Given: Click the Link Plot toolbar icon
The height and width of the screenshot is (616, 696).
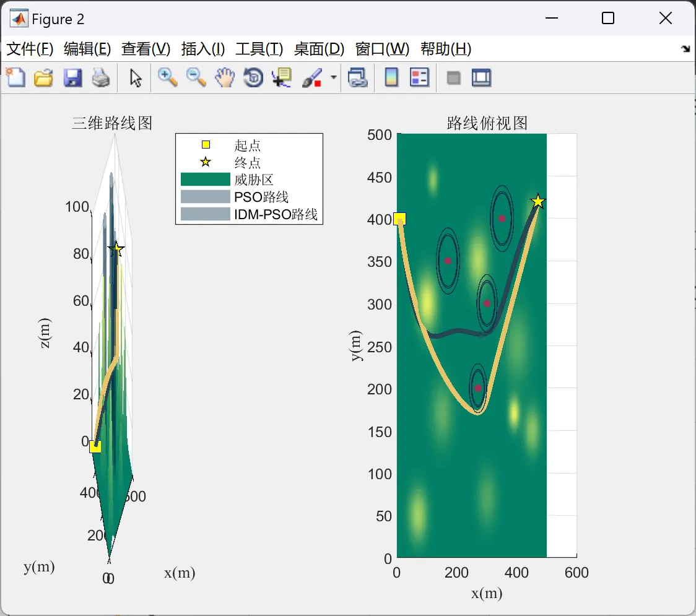Looking at the screenshot, I should point(358,77).
